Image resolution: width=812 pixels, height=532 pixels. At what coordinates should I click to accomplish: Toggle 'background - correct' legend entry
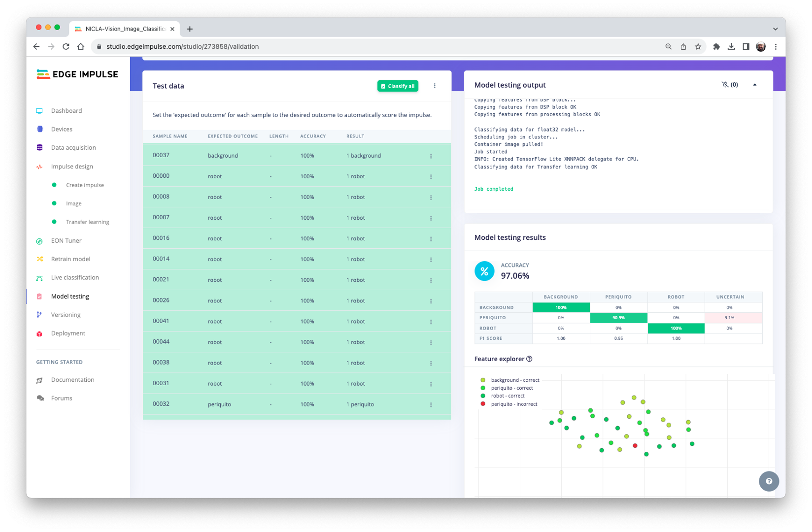(514, 380)
